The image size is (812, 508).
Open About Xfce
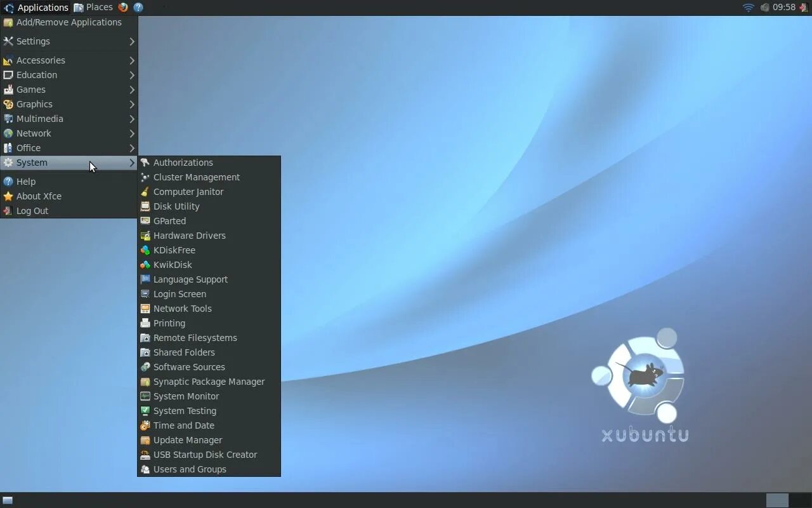69,196
